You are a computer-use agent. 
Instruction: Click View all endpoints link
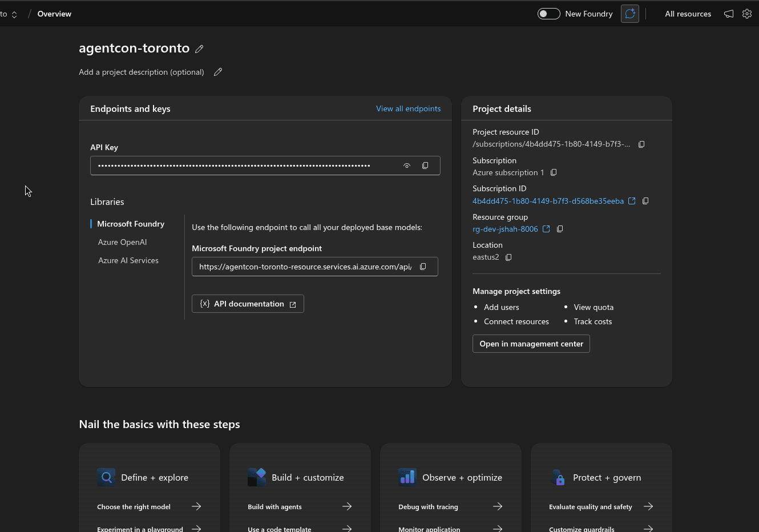click(408, 108)
